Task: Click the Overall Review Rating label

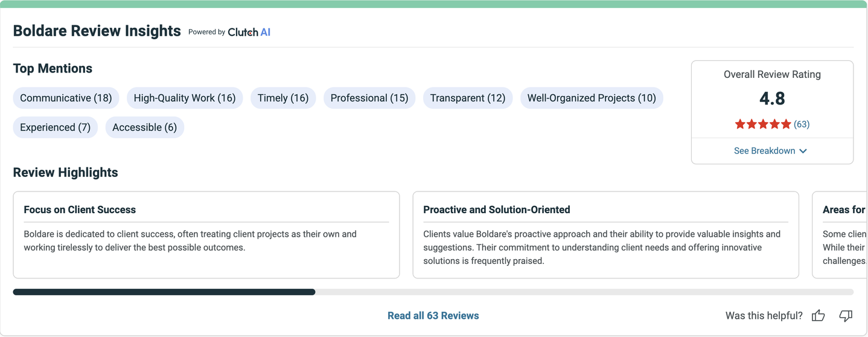Action: click(772, 74)
